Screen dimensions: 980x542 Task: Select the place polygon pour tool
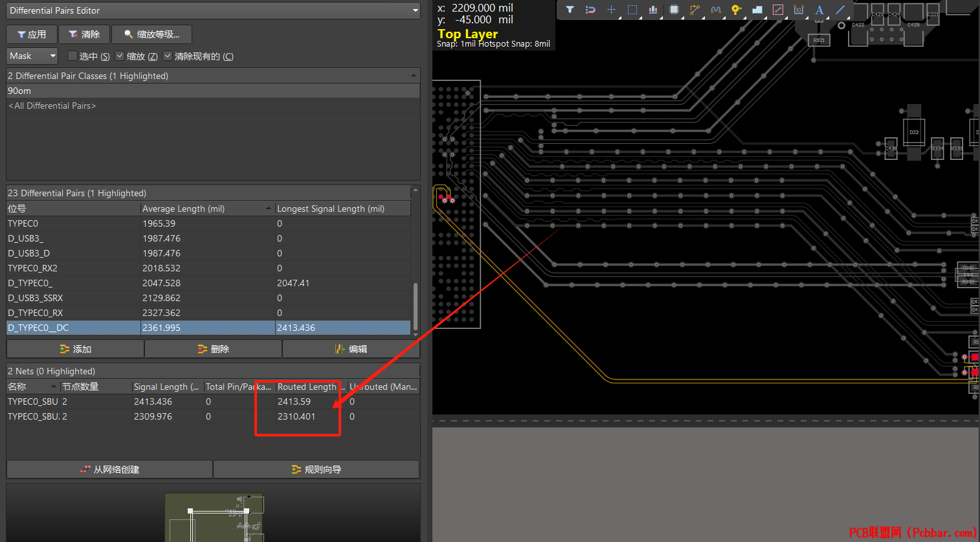tap(757, 10)
